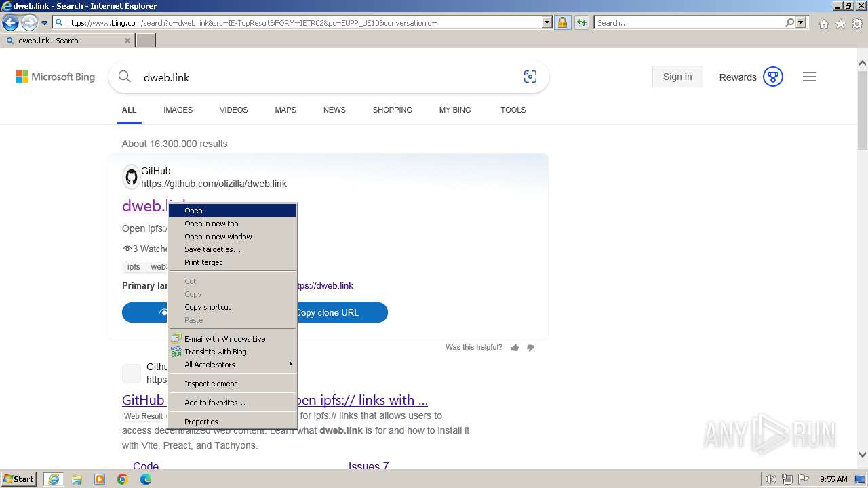
Task: Choose 'E-mail with Windows Live'
Action: click(x=233, y=339)
